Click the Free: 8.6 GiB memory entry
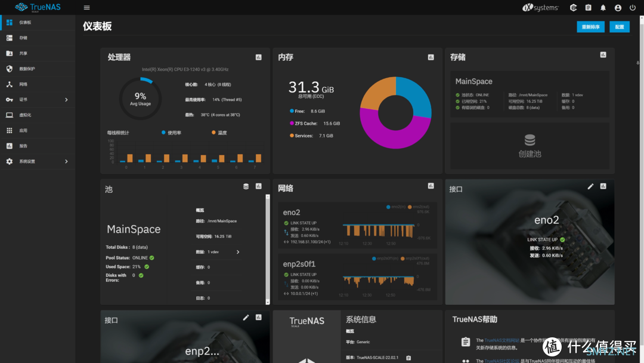This screenshot has width=644, height=363. click(307, 111)
